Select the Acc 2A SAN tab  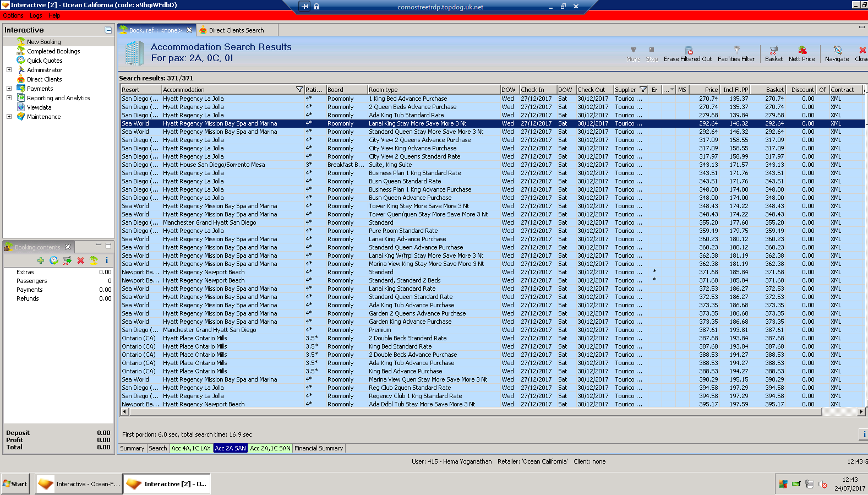pos(230,448)
